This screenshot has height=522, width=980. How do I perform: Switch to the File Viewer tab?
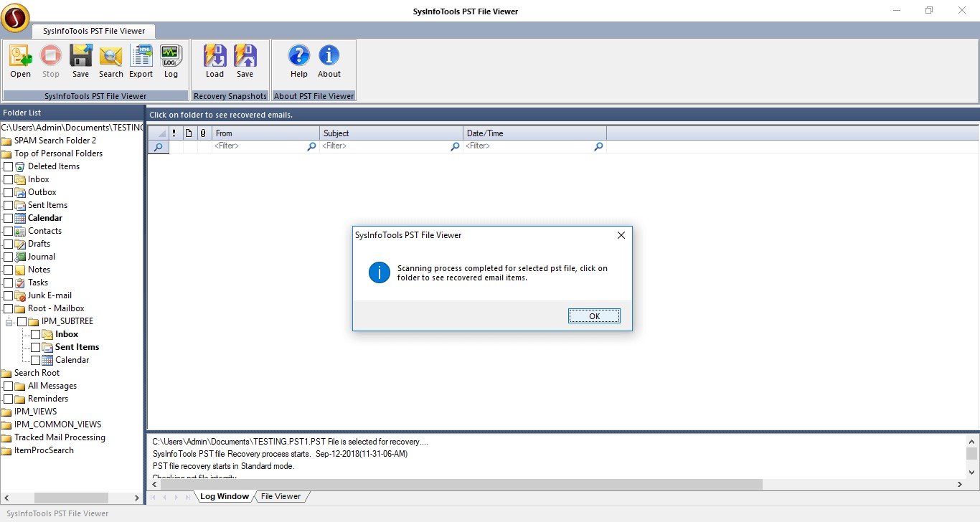pos(281,496)
